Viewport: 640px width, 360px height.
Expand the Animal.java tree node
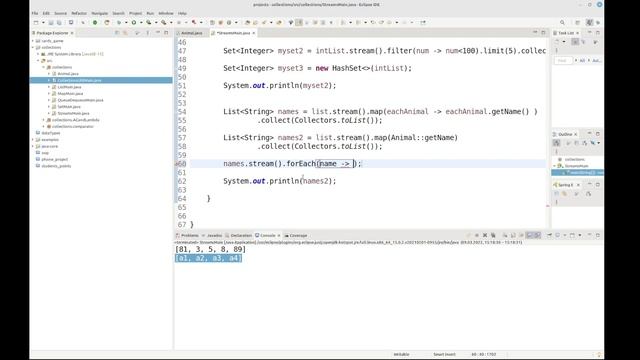point(49,74)
